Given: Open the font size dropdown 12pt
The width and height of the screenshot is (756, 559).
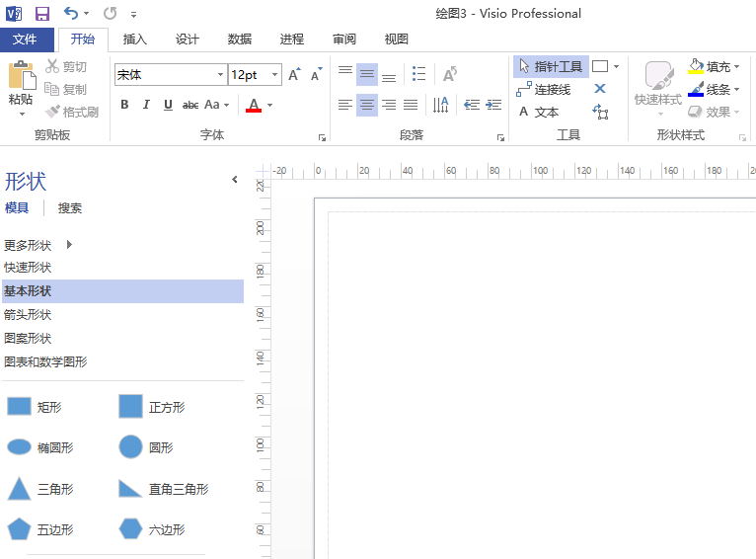Looking at the screenshot, I should [274, 75].
